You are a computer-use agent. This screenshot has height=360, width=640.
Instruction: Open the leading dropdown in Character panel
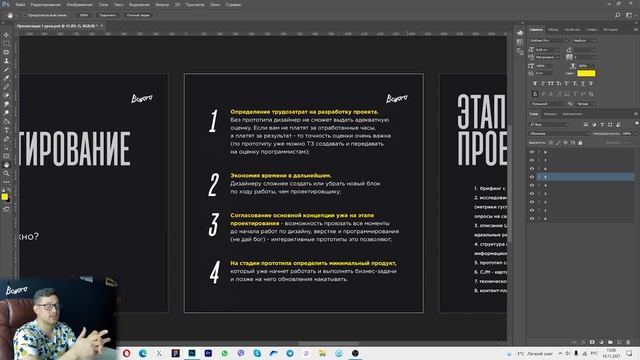594,50
